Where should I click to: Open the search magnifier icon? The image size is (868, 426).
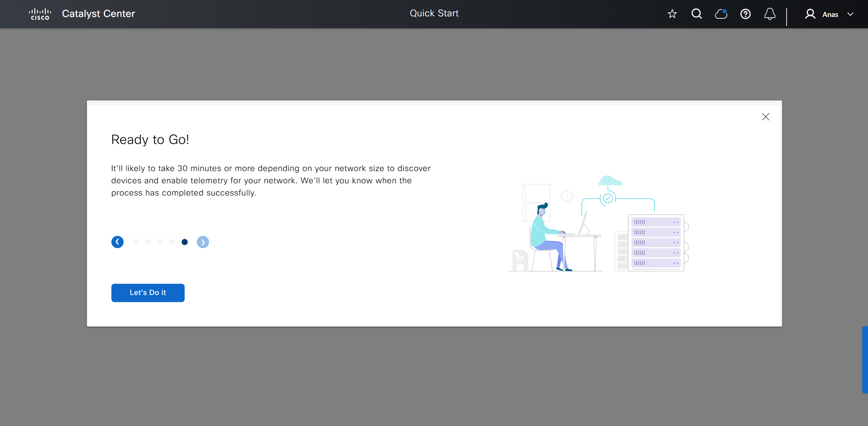click(x=696, y=14)
